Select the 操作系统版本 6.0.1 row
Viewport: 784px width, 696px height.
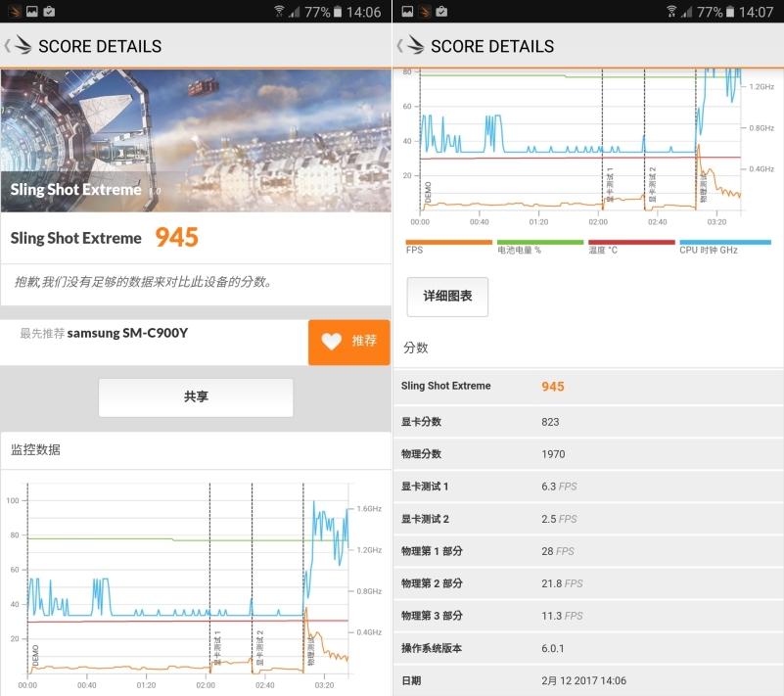tap(587, 648)
